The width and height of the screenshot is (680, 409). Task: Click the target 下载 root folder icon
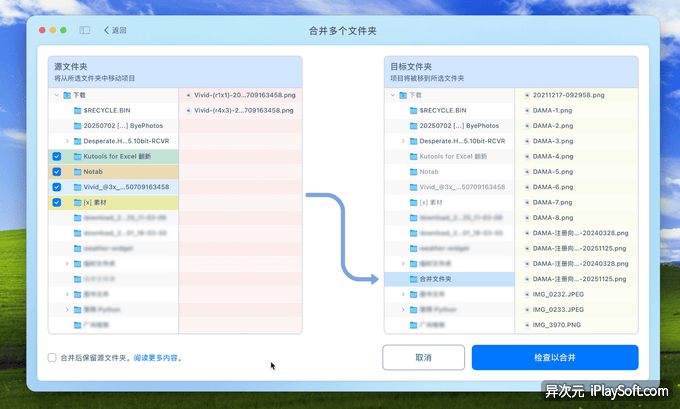click(x=403, y=95)
